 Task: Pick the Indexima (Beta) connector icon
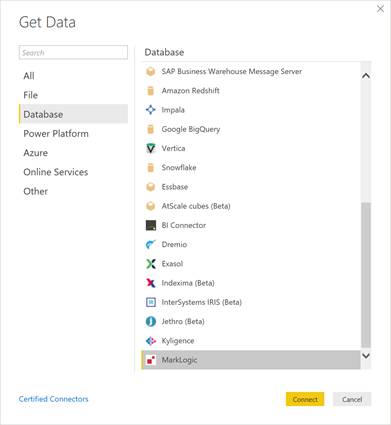151,283
